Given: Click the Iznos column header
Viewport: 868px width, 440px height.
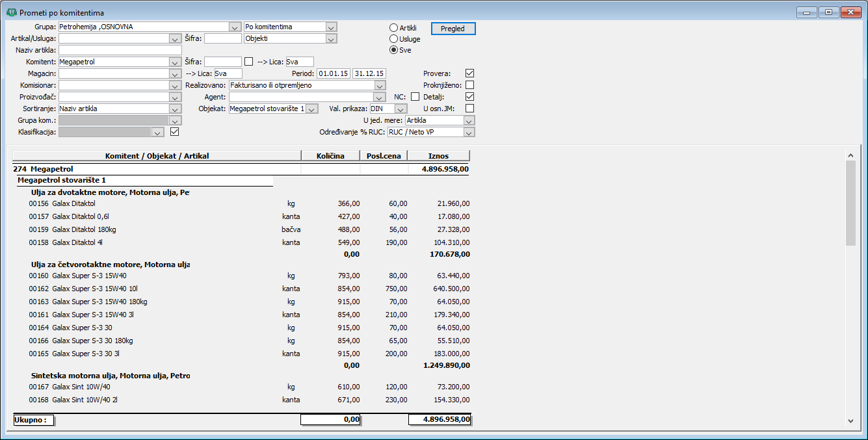Looking at the screenshot, I should point(438,155).
